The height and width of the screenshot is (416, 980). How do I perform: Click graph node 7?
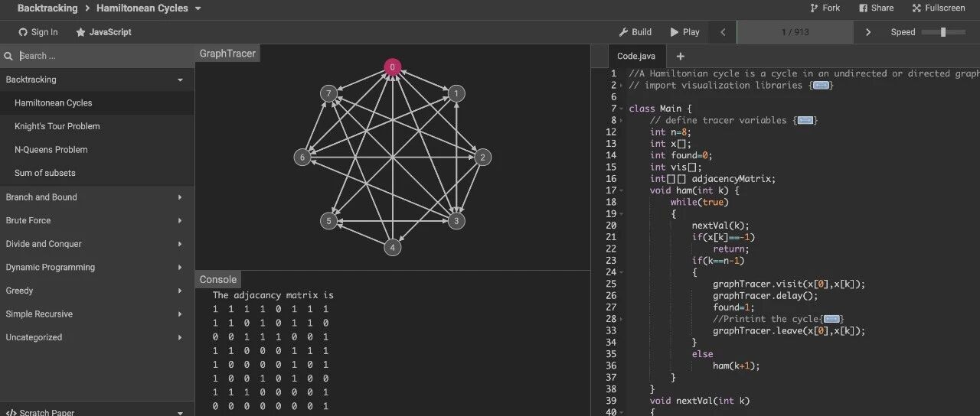[328, 93]
